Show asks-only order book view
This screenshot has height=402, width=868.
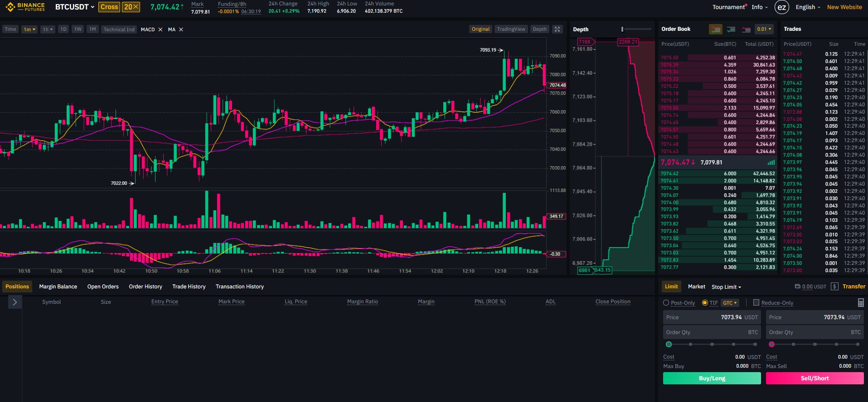click(x=746, y=29)
